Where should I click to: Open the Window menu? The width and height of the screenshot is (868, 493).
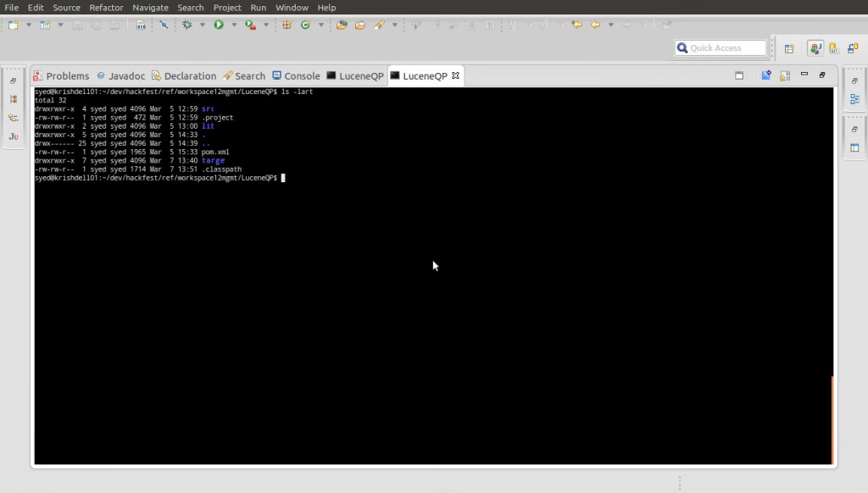(292, 8)
